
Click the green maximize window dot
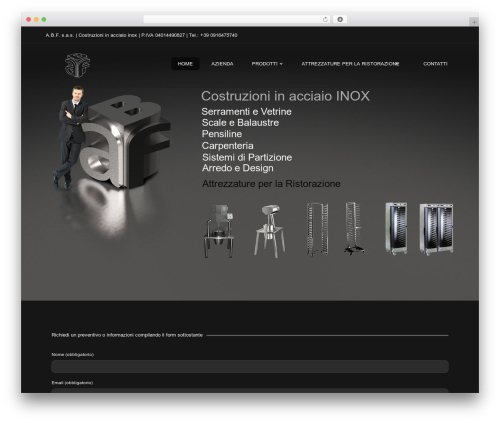(x=44, y=19)
